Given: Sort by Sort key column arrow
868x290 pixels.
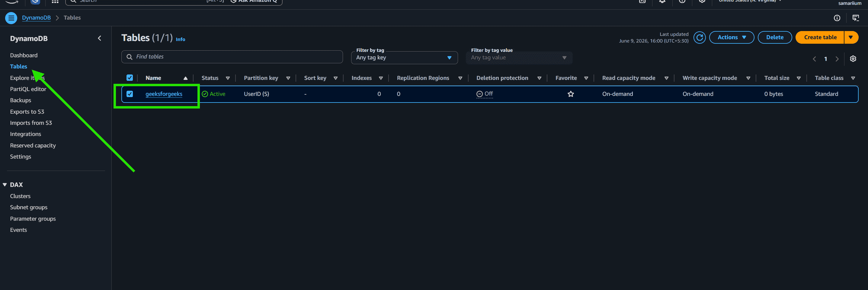Looking at the screenshot, I should pos(336,78).
